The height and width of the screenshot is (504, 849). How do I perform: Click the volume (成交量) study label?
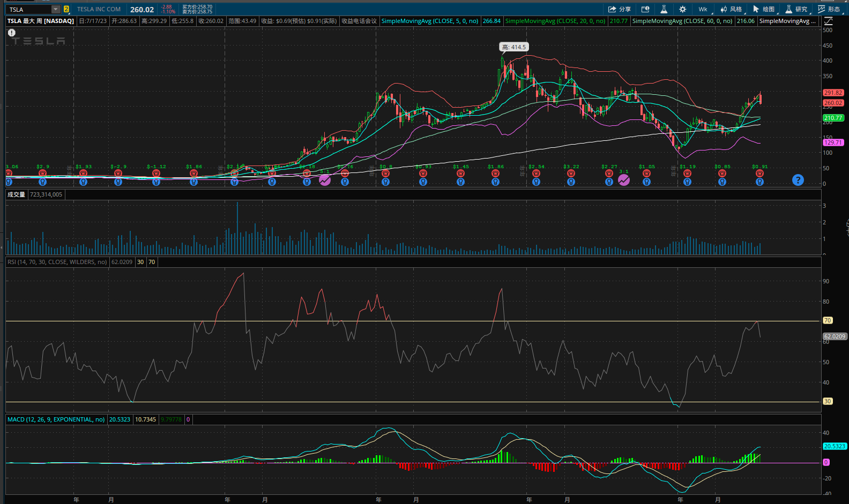click(x=16, y=194)
